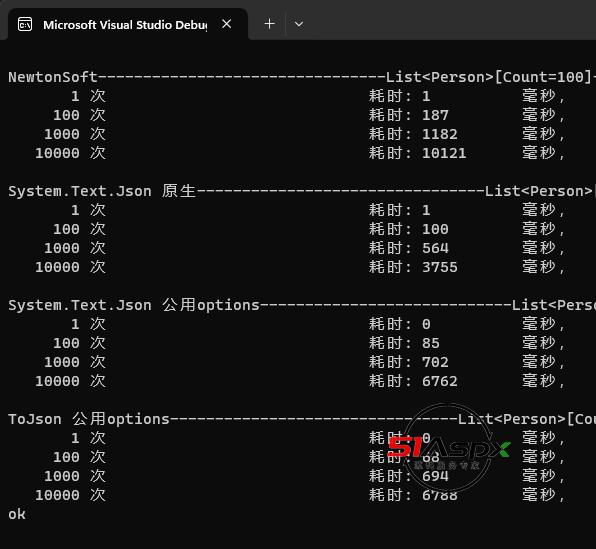The image size is (596, 549).
Task: Click the ok output line
Action: (x=17, y=514)
